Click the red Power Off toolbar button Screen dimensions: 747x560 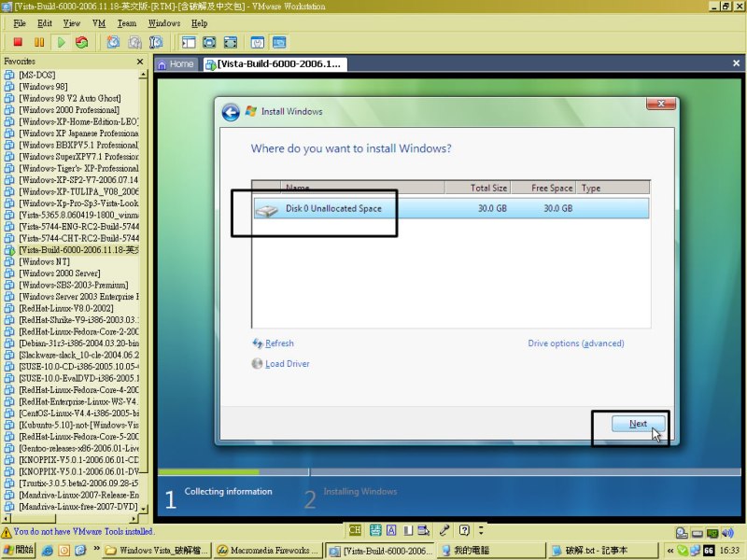[18, 42]
